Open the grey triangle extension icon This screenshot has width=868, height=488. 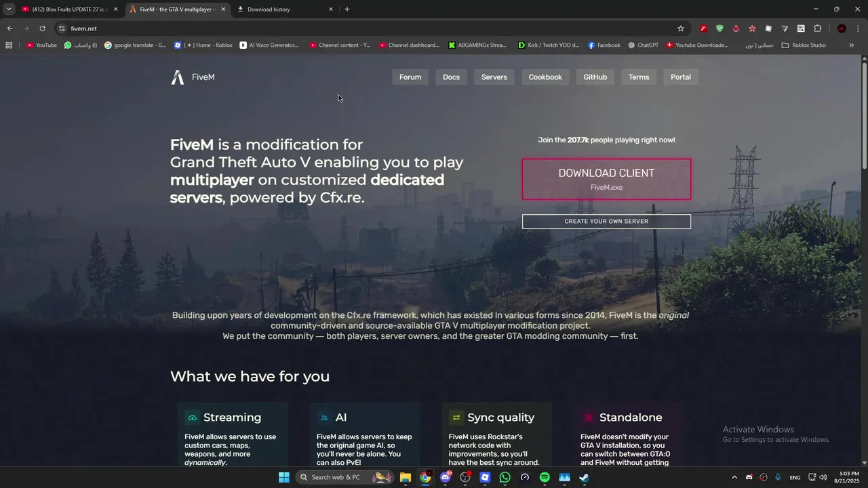click(x=785, y=28)
